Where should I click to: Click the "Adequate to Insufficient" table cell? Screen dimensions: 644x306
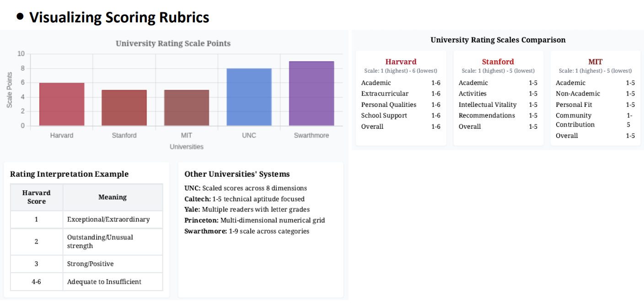click(113, 282)
